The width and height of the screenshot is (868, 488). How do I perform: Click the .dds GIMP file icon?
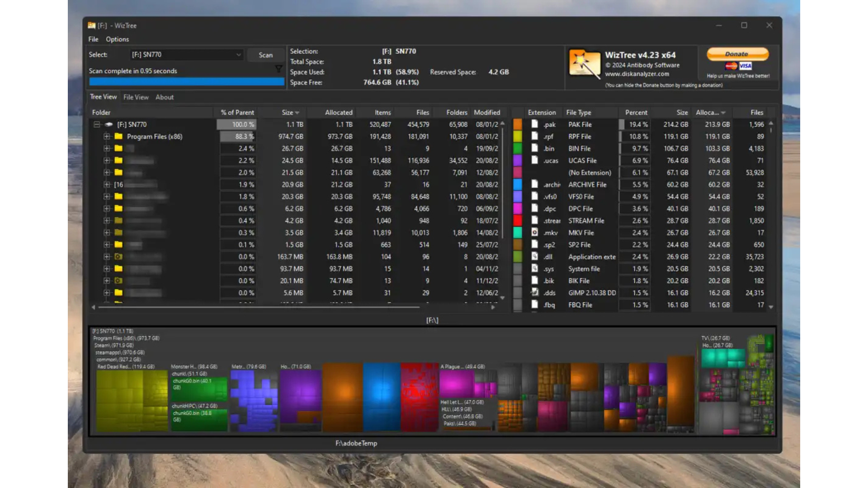click(x=534, y=292)
